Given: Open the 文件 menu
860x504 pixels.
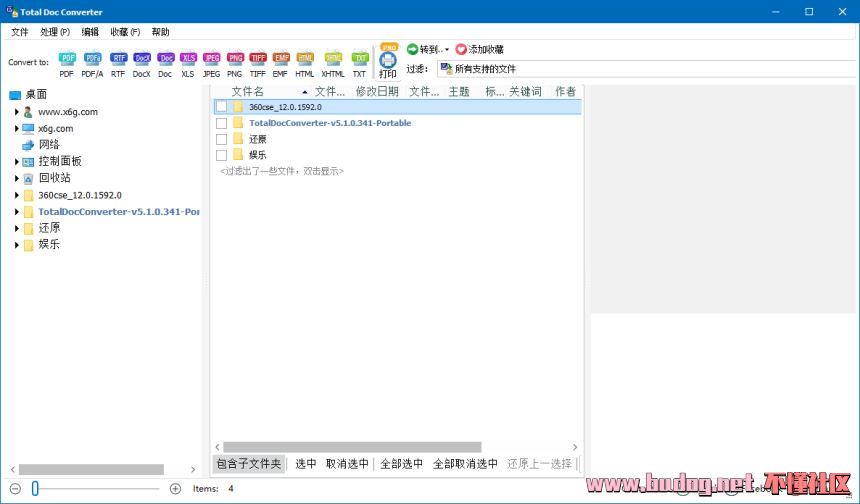Looking at the screenshot, I should (x=19, y=32).
